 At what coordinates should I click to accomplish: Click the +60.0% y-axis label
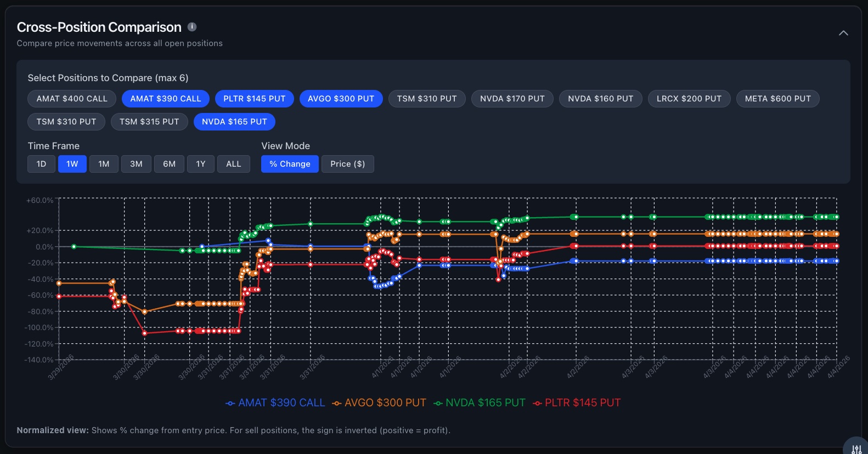(x=40, y=201)
